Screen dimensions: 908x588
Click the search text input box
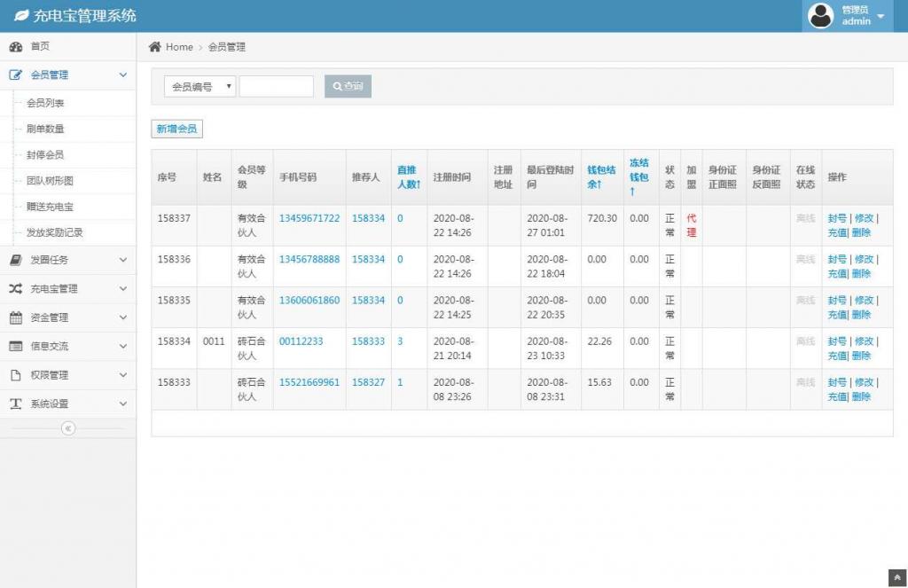click(x=277, y=86)
